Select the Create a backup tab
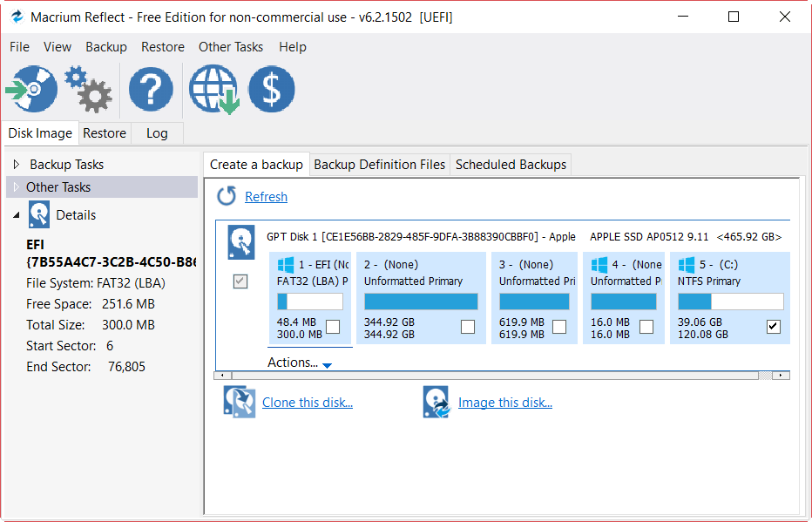The height and width of the screenshot is (522, 812). pyautogui.click(x=256, y=165)
